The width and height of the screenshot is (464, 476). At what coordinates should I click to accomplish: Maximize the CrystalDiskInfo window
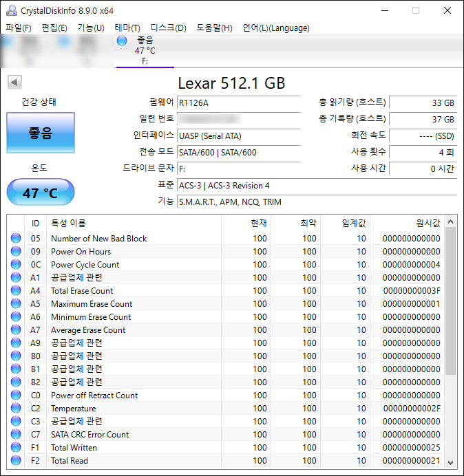[416, 10]
